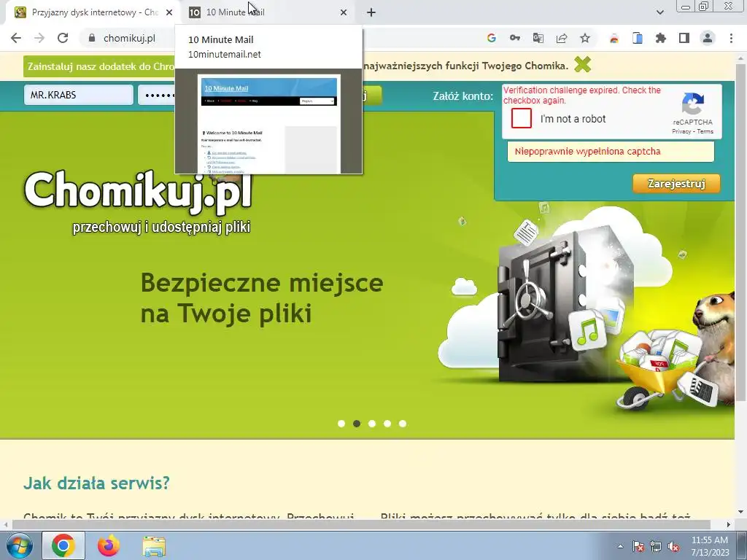Click the Zarejestruj button

[676, 184]
